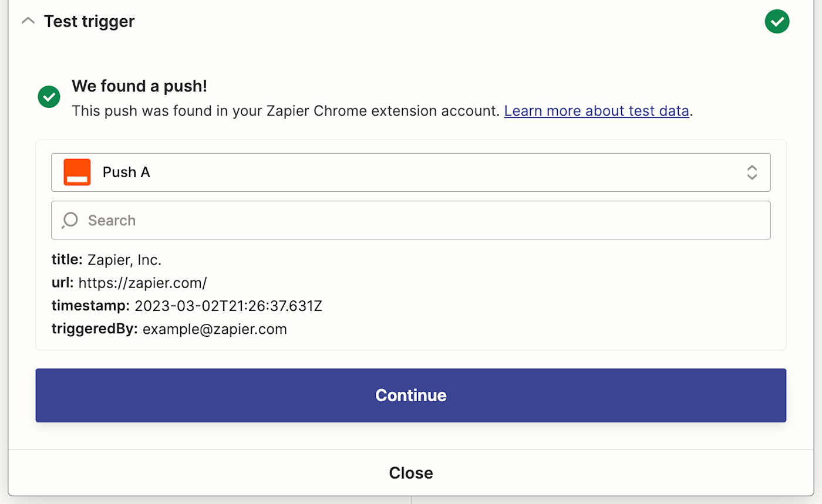Click the bold "timestamp:" field label
The image size is (822, 504).
coord(90,306)
